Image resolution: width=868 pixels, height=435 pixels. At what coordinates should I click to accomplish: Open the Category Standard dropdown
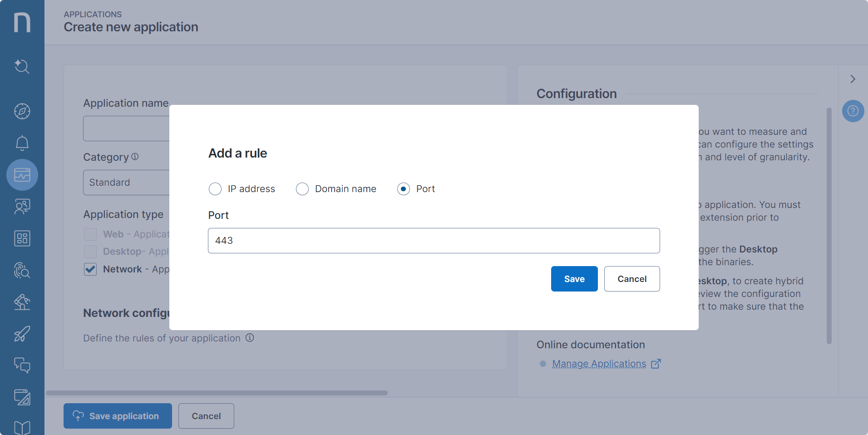click(x=126, y=183)
